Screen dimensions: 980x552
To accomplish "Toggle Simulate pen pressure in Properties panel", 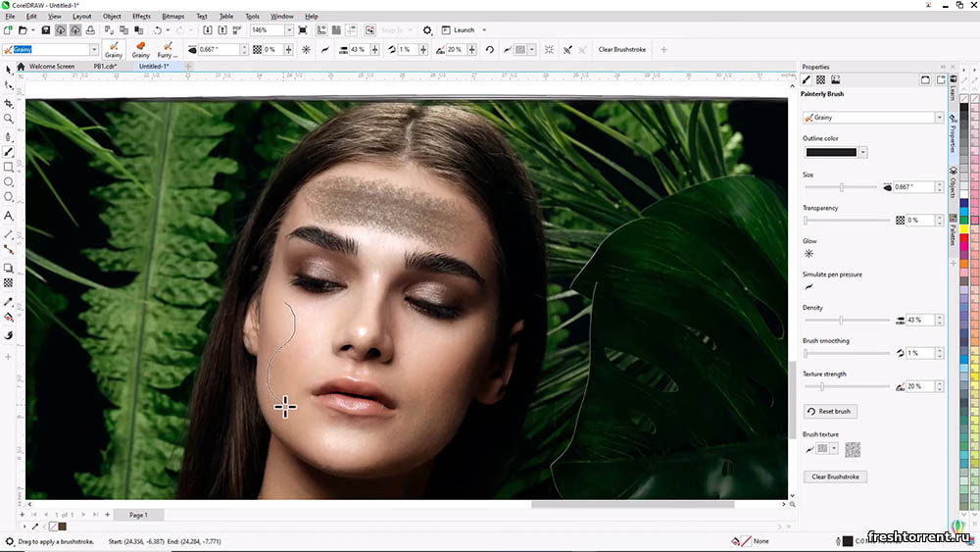I will click(x=808, y=287).
